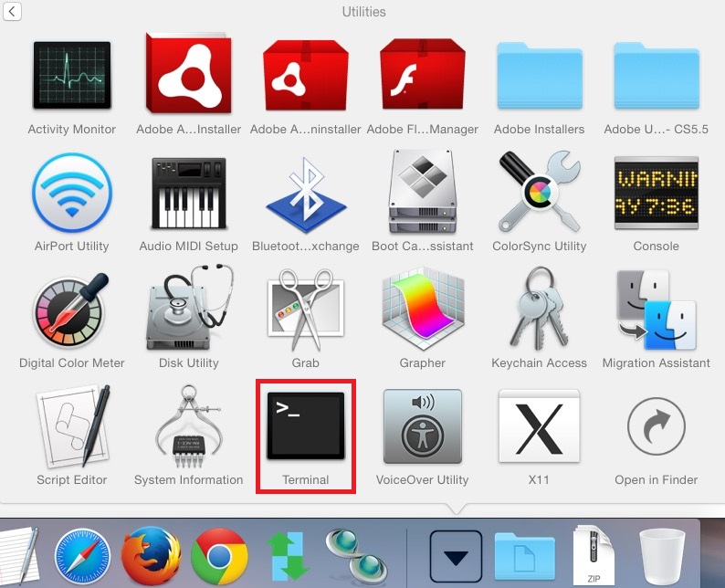This screenshot has width=725, height=588.
Task: Open the Console app icon
Action: 657,193
